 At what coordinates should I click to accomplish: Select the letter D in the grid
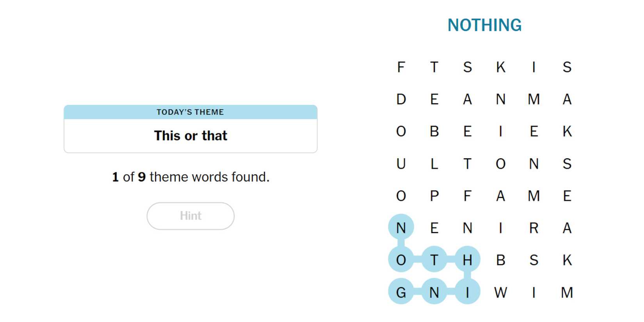(x=401, y=100)
